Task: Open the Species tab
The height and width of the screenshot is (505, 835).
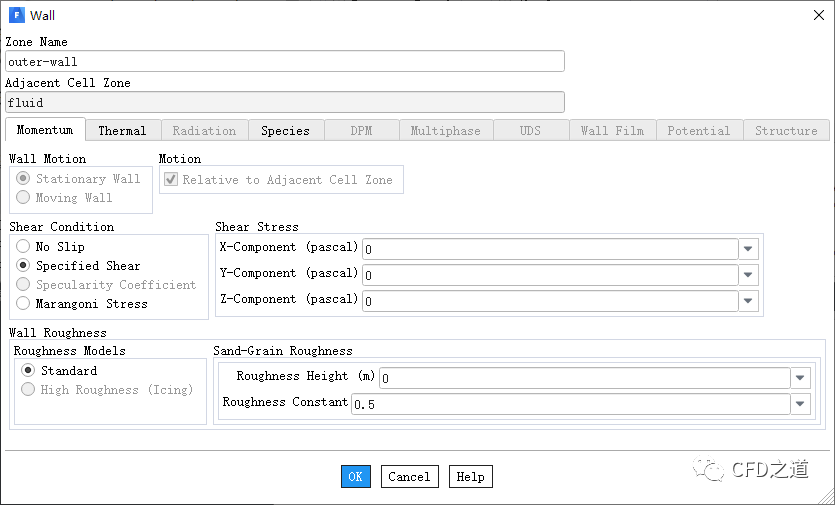Action: click(x=285, y=131)
